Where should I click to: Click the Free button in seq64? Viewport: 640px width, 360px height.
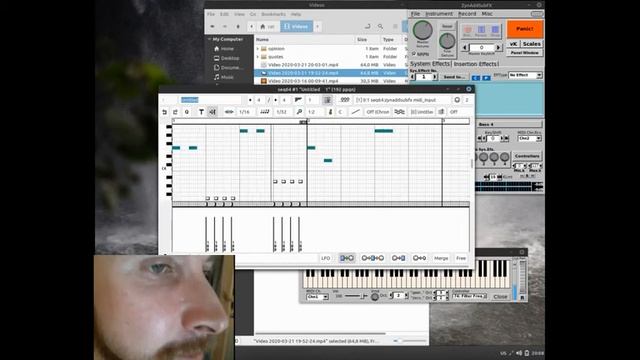tap(461, 258)
